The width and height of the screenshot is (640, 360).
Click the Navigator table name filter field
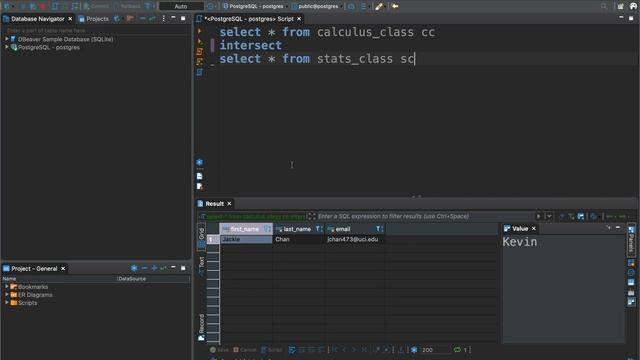pos(96,31)
